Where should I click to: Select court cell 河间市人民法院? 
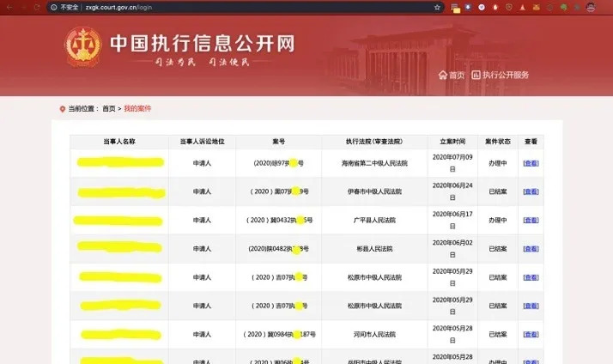click(374, 334)
